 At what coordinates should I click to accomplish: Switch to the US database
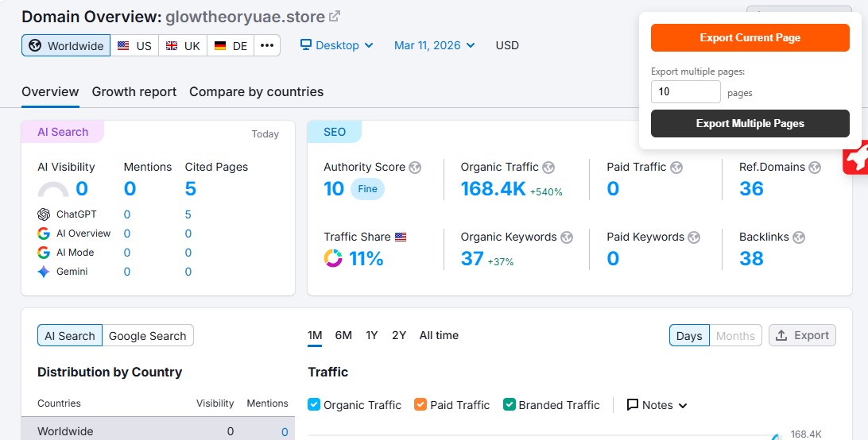134,45
